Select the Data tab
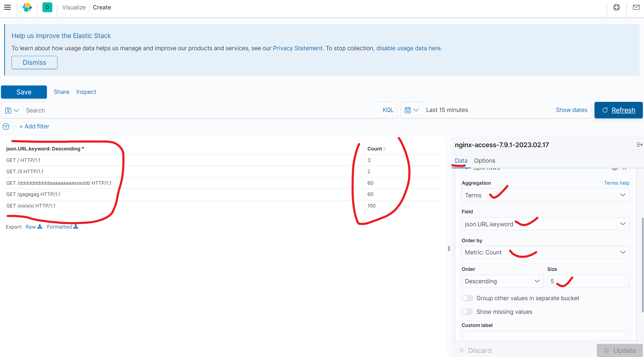Screen dimensions: 644x357 tap(461, 161)
